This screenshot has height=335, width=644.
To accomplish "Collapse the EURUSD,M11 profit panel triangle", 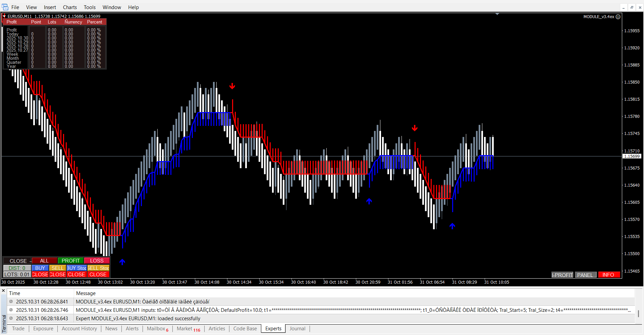I will click(4, 16).
